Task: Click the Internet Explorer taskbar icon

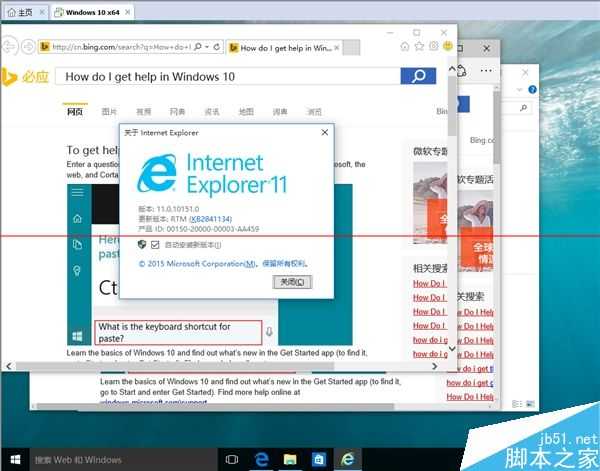Action: click(x=347, y=459)
